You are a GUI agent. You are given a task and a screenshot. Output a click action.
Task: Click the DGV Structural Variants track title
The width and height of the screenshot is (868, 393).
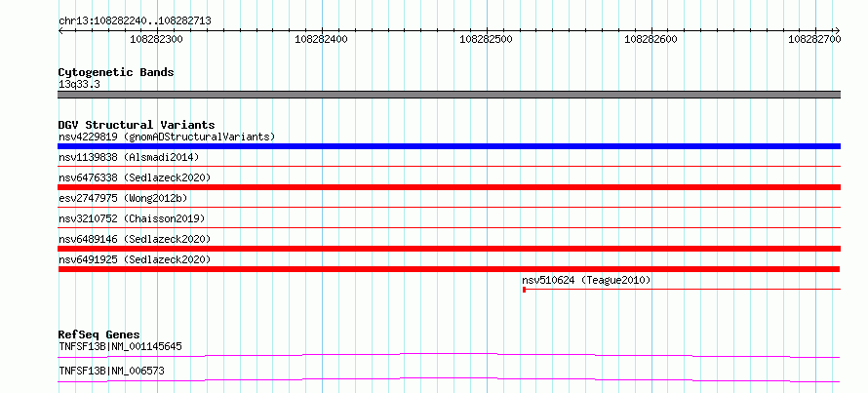[x=137, y=125]
